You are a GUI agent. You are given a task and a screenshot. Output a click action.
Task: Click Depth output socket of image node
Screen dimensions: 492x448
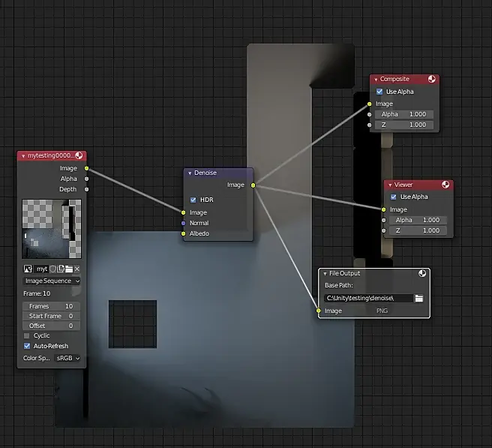coord(86,189)
